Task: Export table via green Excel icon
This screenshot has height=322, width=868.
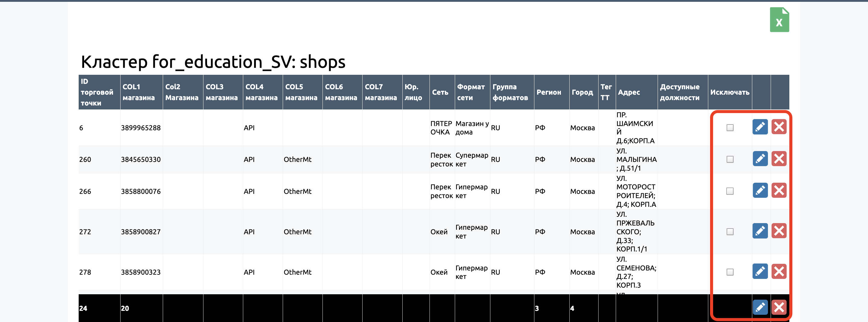Action: (779, 20)
